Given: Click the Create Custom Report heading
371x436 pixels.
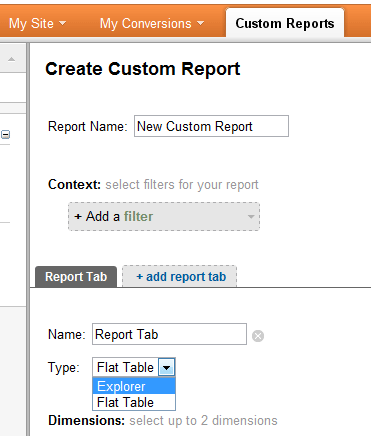Looking at the screenshot, I should click(x=143, y=69).
